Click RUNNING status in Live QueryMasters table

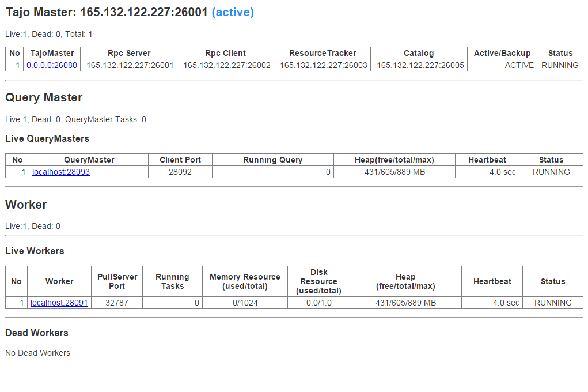coord(551,172)
